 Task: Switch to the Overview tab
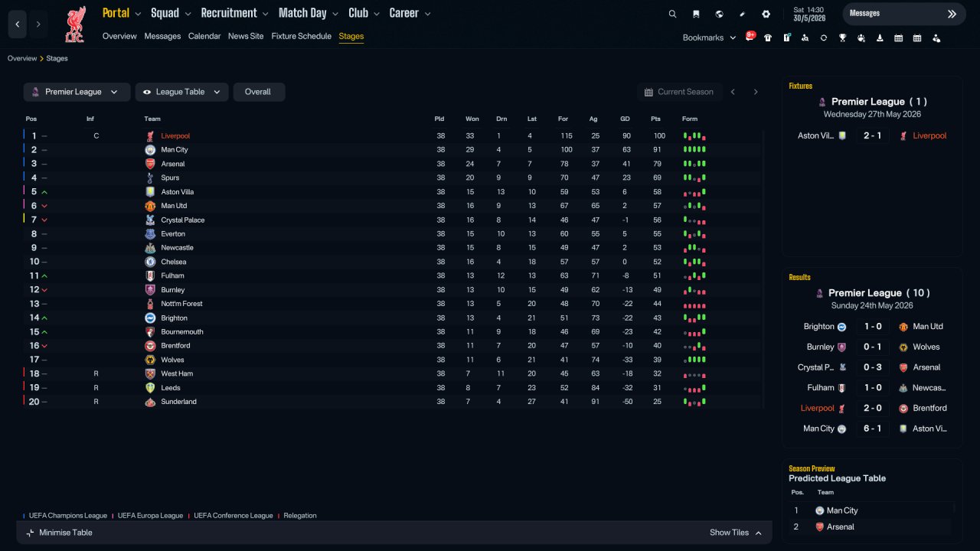click(x=119, y=36)
